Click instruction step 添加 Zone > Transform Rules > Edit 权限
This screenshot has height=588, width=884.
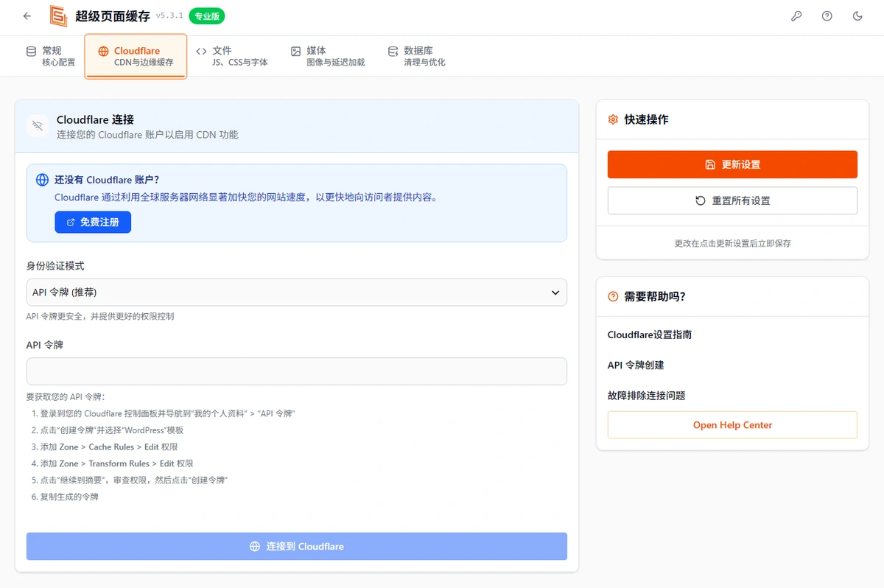click(117, 463)
